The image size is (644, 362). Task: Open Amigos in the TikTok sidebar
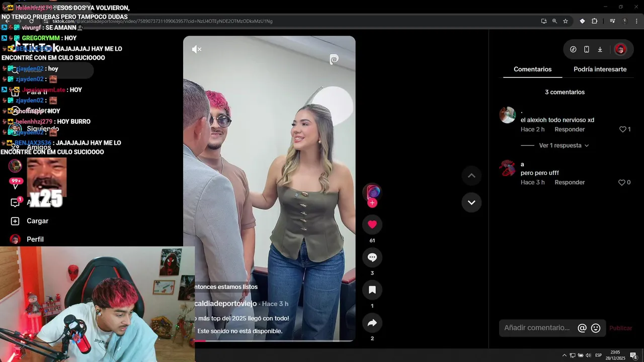[x=39, y=147]
